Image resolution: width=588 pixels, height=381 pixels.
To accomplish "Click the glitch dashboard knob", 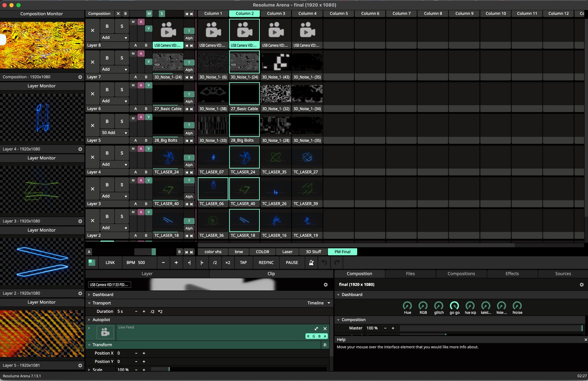I will click(439, 305).
